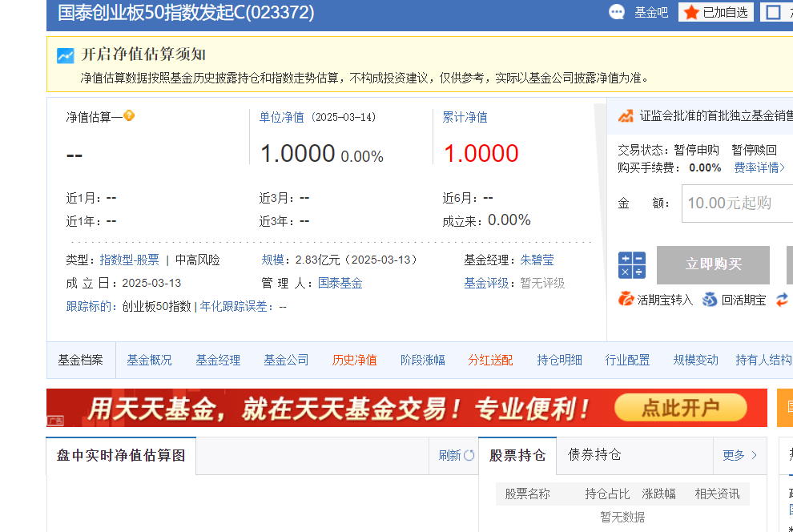Open 指数型-股票 fund type link

(130, 260)
